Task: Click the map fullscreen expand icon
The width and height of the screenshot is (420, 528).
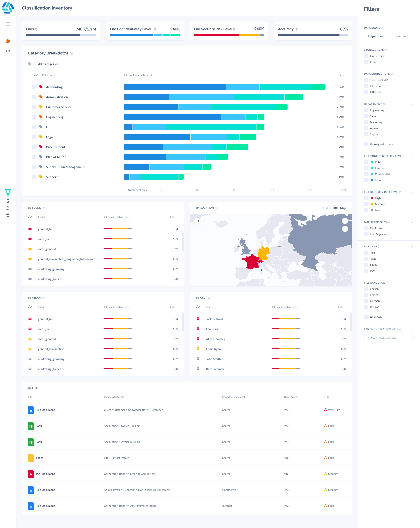Action: click(x=197, y=221)
